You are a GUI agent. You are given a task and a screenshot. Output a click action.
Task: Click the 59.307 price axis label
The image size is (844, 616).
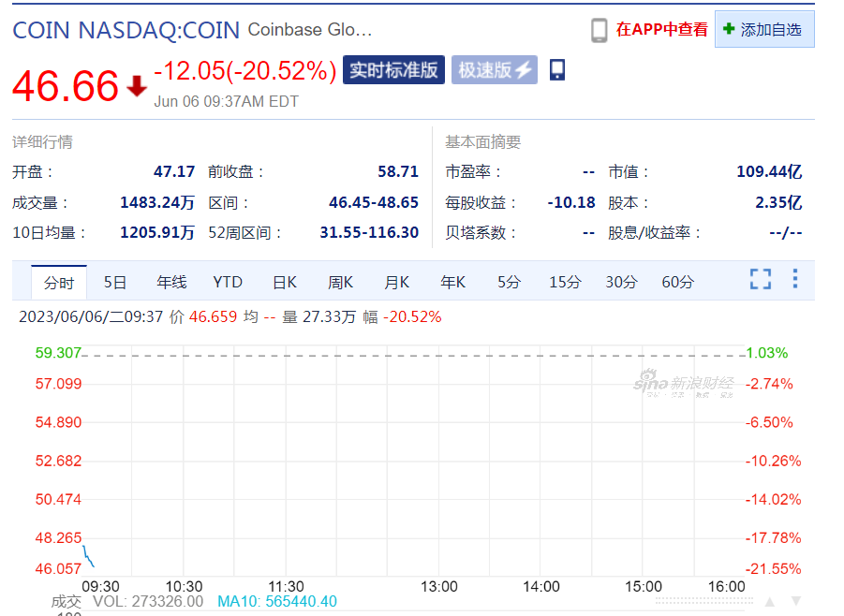pos(58,353)
